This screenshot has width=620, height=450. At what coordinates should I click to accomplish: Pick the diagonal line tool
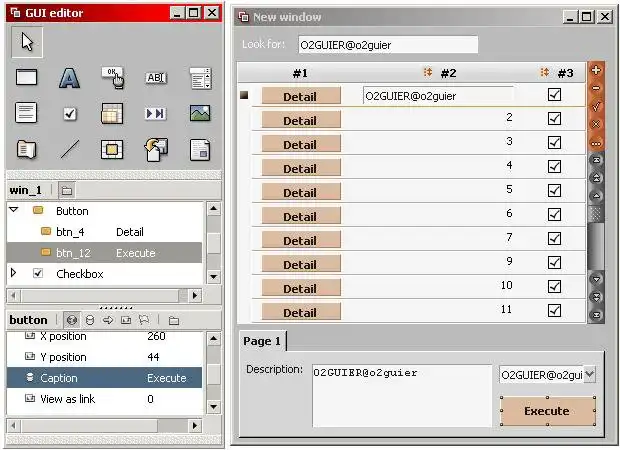point(70,149)
